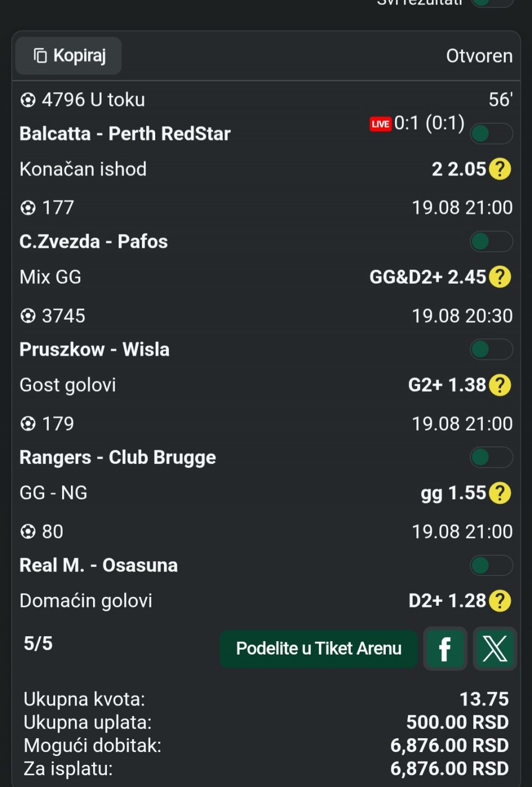Toggle the Balcatta - Perth RedStar switch

coord(491,134)
